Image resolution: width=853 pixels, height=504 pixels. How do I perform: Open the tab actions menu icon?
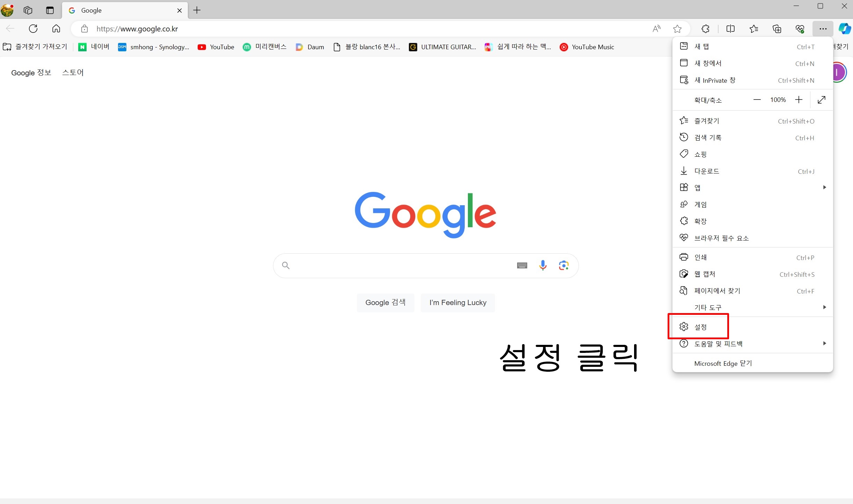tap(50, 10)
